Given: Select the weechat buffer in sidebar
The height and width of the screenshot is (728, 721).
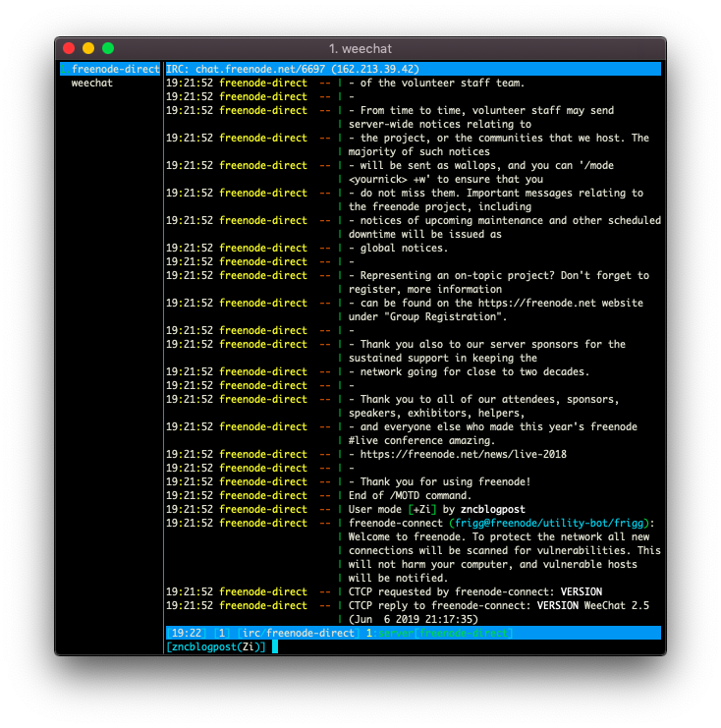Looking at the screenshot, I should pos(92,84).
